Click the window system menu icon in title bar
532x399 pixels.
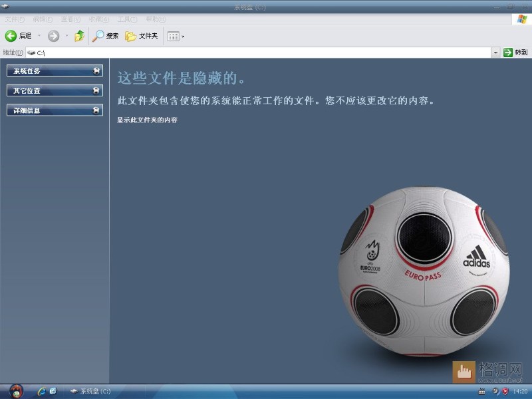pos(5,6)
